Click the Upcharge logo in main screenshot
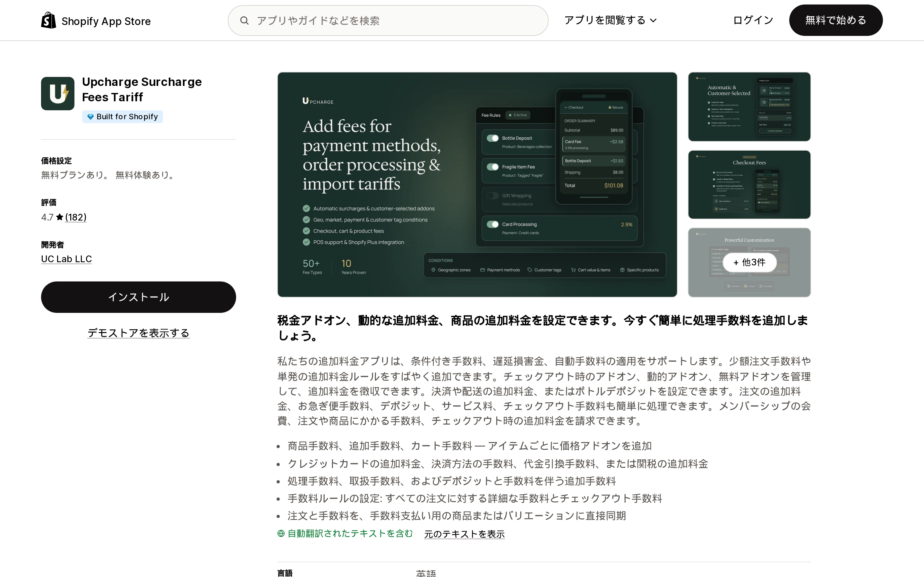Screen dimensions: 924x577 318,101
